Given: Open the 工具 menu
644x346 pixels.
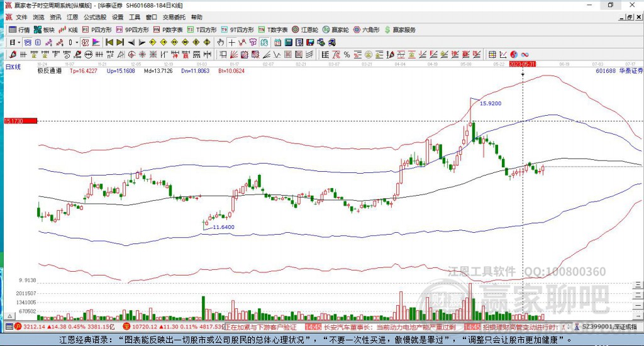Looking at the screenshot, I should point(135,17).
